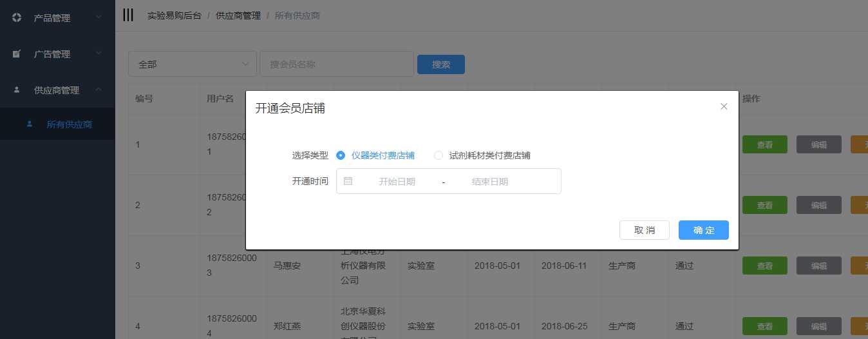Click 编辑 button in row 3
The width and height of the screenshot is (868, 339).
(x=819, y=266)
